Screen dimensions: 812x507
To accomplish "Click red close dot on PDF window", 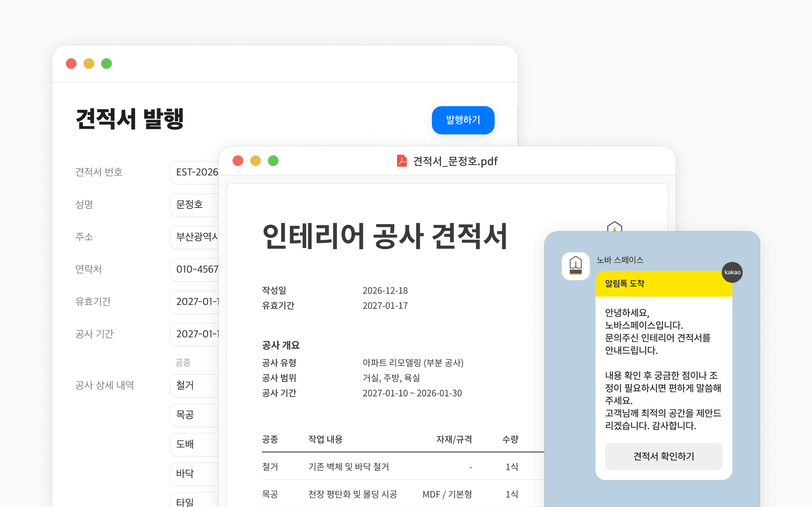I will (238, 161).
